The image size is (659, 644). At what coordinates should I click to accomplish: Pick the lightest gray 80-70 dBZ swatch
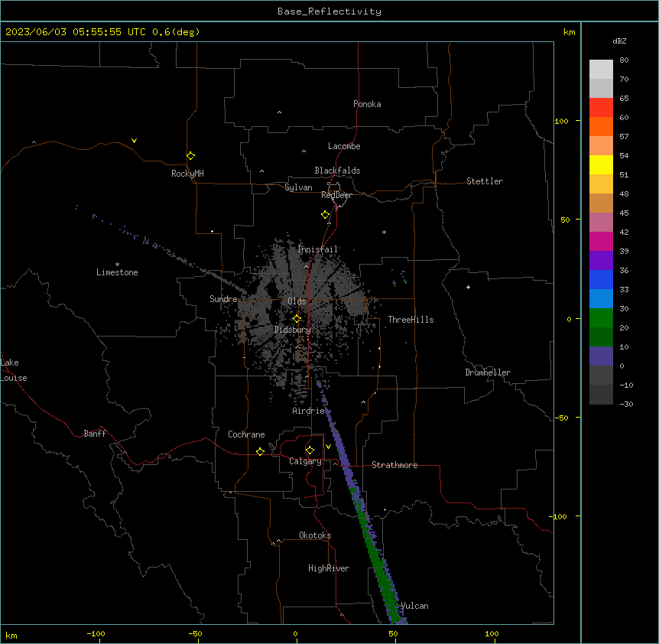tap(601, 70)
